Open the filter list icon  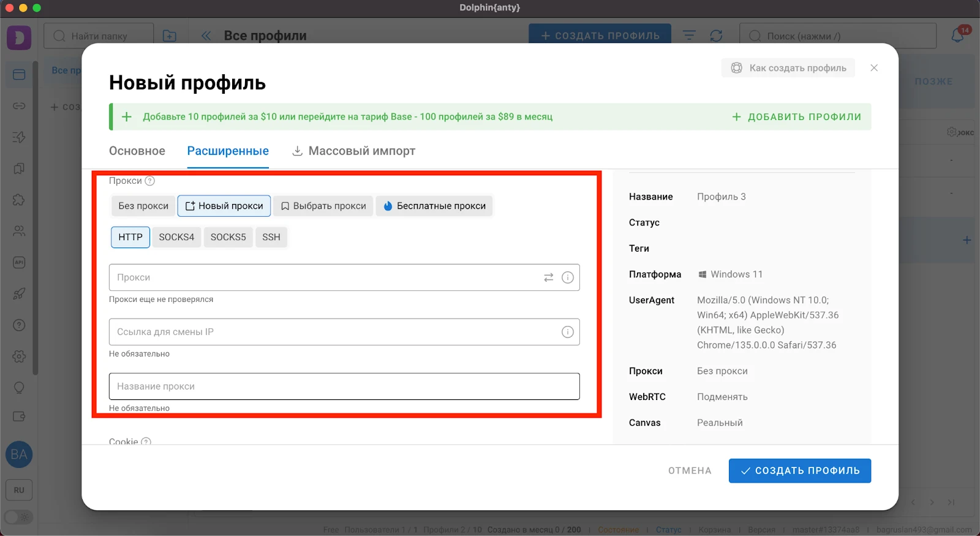pos(689,36)
